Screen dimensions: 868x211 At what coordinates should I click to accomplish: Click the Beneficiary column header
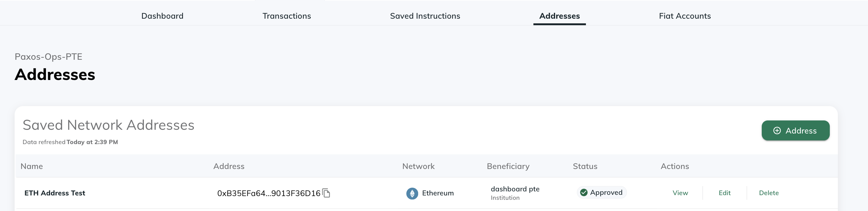coord(508,166)
